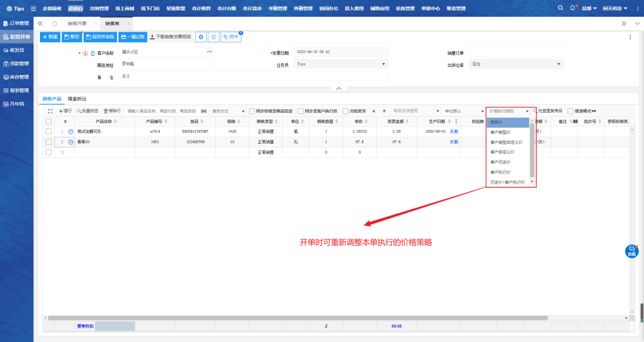Viewport: 644px width, 342px height.
Task: Switch to the 现金折让 tab
Action: pyautogui.click(x=77, y=98)
